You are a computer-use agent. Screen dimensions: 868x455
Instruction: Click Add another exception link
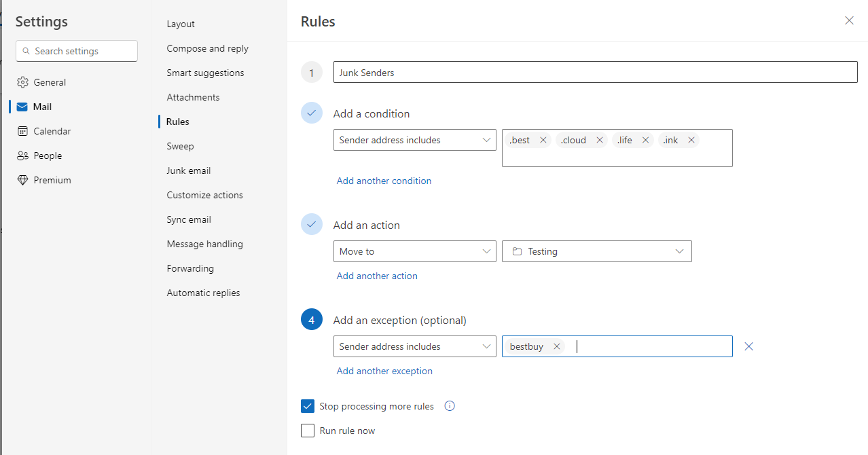[384, 371]
